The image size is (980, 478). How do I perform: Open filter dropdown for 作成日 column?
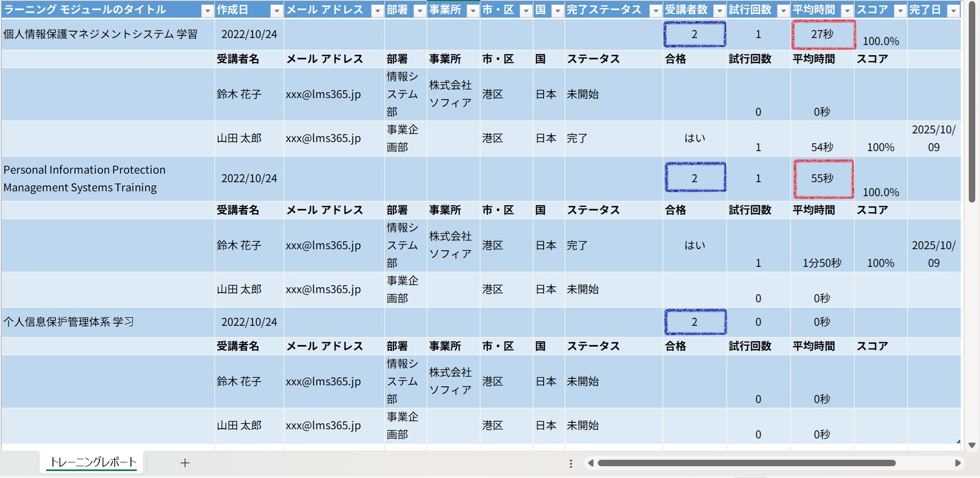click(276, 11)
